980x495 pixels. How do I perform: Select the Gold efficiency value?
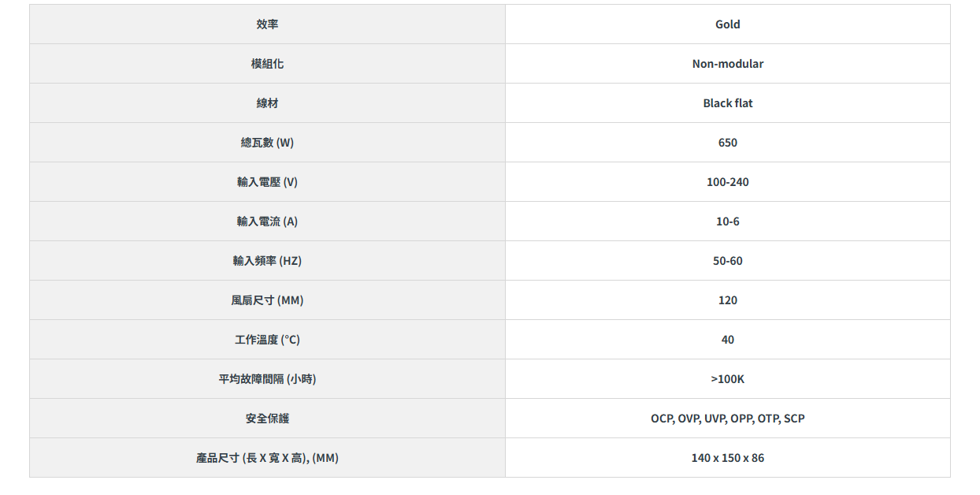[x=727, y=24]
